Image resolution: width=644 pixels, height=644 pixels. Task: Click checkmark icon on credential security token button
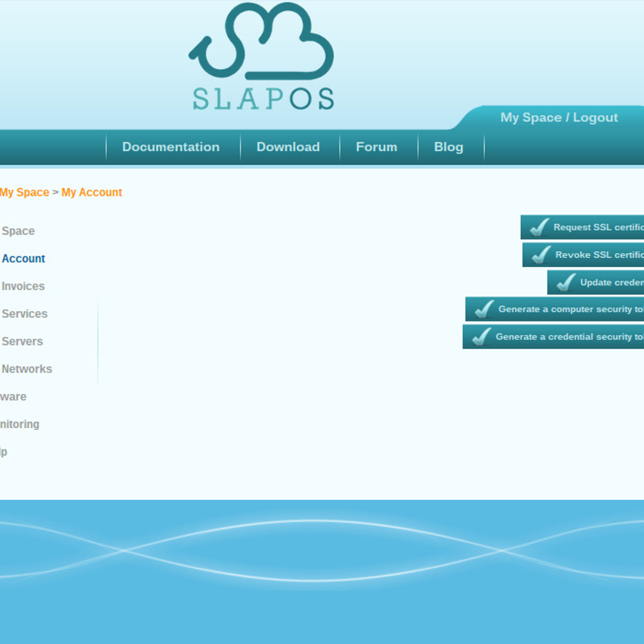(x=482, y=337)
